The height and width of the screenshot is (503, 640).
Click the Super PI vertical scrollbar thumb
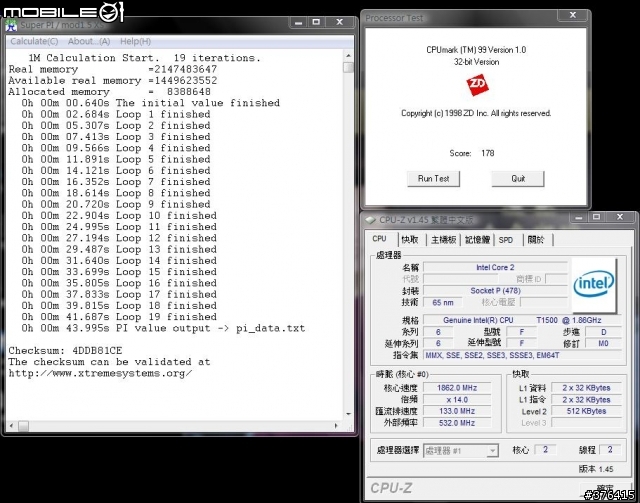[348, 67]
